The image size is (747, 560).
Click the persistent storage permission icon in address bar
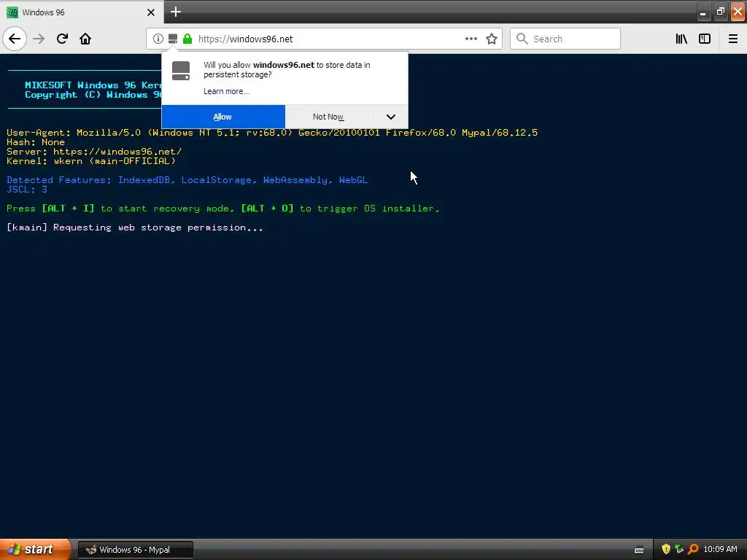(173, 39)
